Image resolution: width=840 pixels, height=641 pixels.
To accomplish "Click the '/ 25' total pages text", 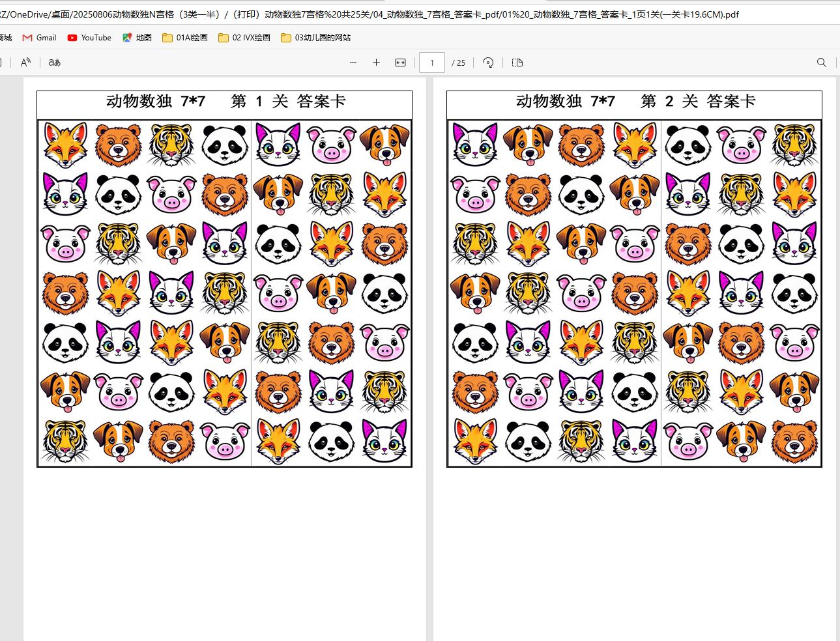I will click(459, 63).
